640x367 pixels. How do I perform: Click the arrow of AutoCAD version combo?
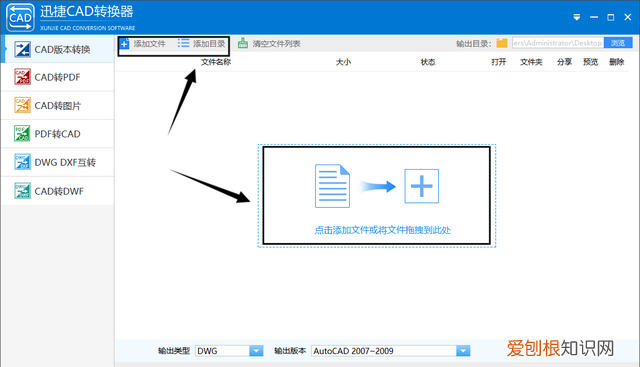point(463,351)
